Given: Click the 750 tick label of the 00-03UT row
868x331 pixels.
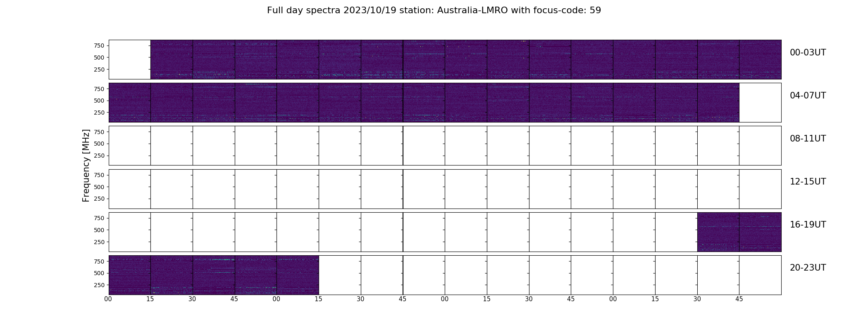Looking at the screenshot, I should click(x=99, y=46).
